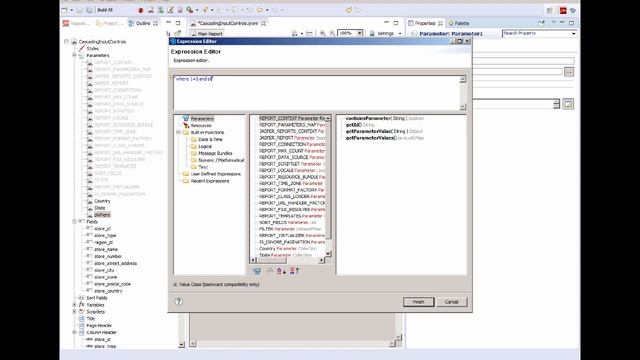
Task: Select the Resources category item
Action: coord(201,125)
